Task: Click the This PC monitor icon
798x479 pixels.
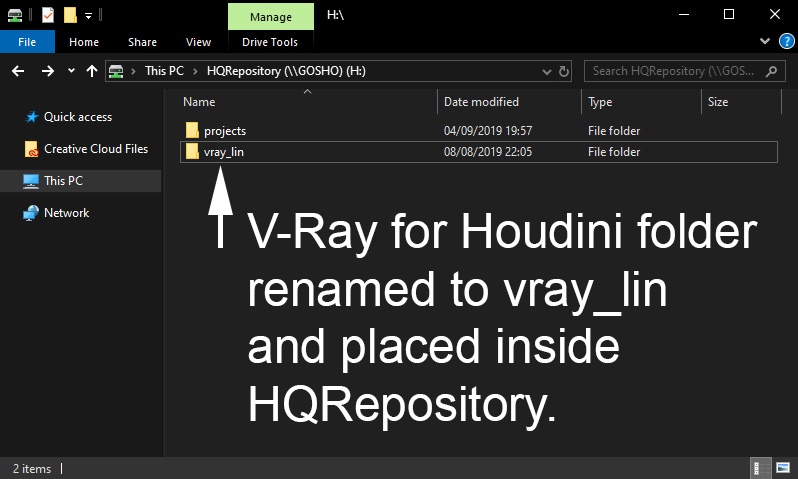Action: [x=31, y=181]
